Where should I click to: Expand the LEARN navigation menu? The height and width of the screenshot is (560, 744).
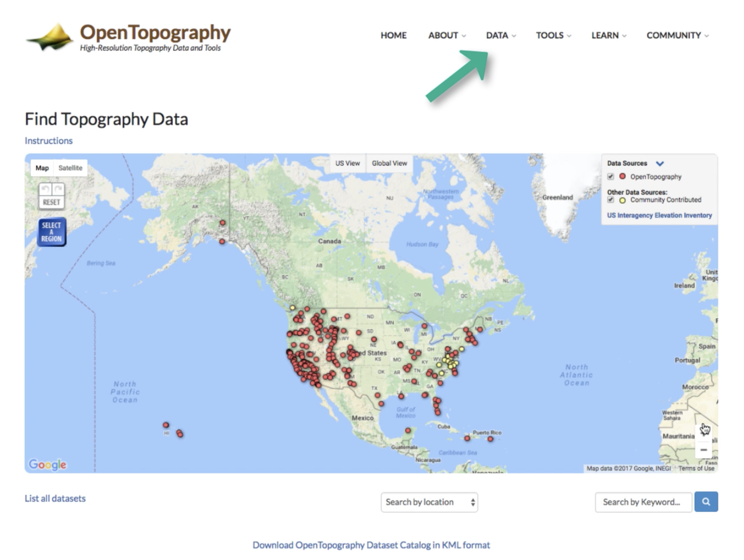[x=609, y=35]
